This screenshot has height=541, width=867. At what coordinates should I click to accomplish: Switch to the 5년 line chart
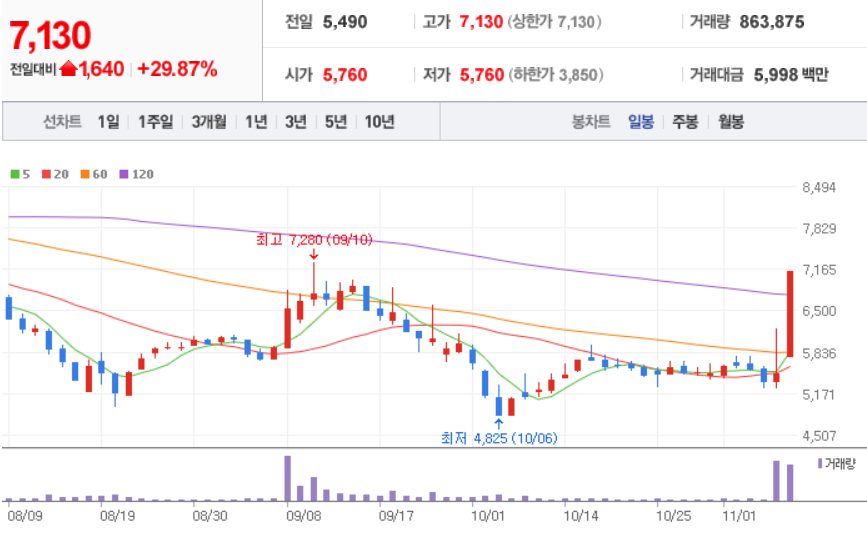click(x=336, y=121)
